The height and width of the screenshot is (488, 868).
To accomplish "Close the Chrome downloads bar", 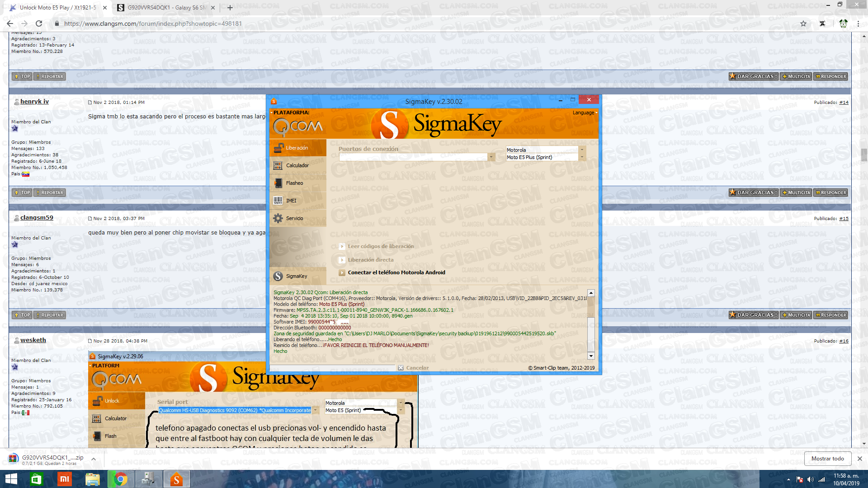I will coord(860,459).
